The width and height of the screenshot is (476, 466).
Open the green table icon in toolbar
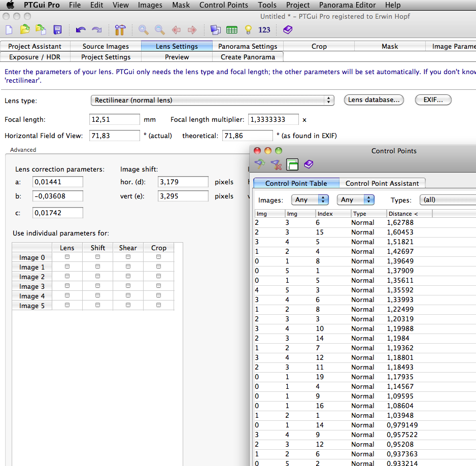pos(232,30)
